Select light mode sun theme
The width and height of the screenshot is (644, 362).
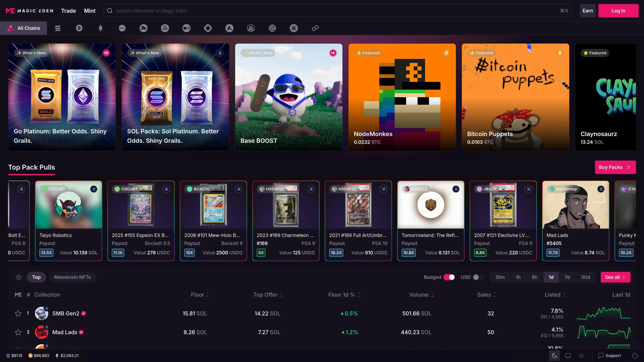[x=581, y=355]
